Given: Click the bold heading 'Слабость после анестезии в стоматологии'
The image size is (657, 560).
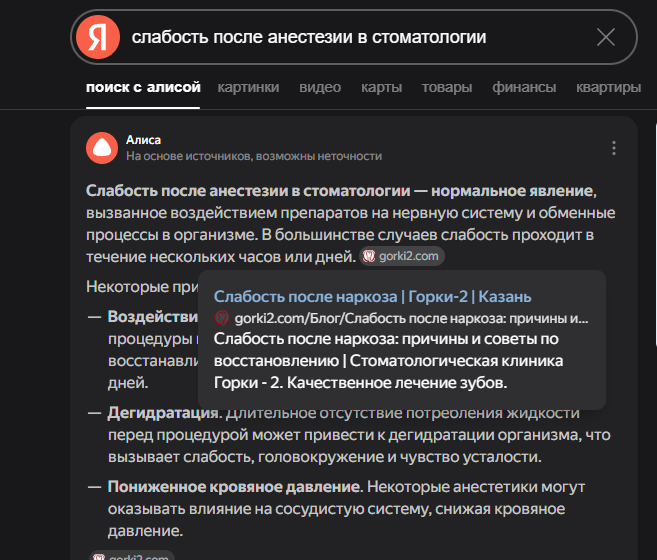Looking at the screenshot, I should [x=248, y=191].
